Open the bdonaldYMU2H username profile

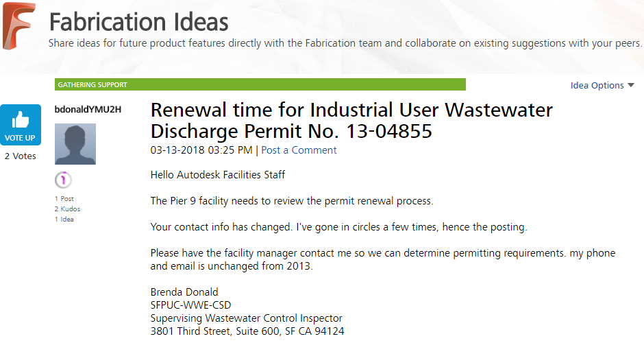click(88, 109)
